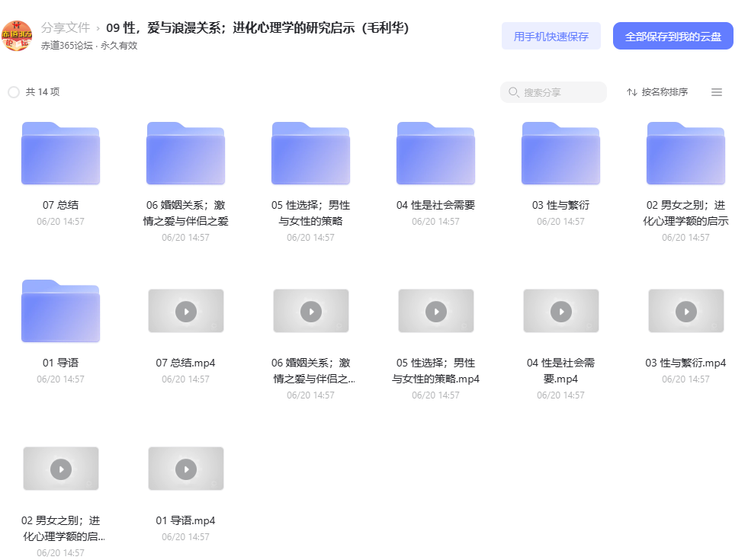Click the file name 07 总结.mp4
748x560 pixels.
point(185,363)
